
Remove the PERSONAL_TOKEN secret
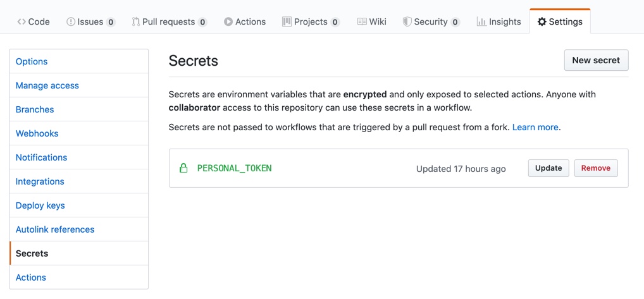click(595, 168)
